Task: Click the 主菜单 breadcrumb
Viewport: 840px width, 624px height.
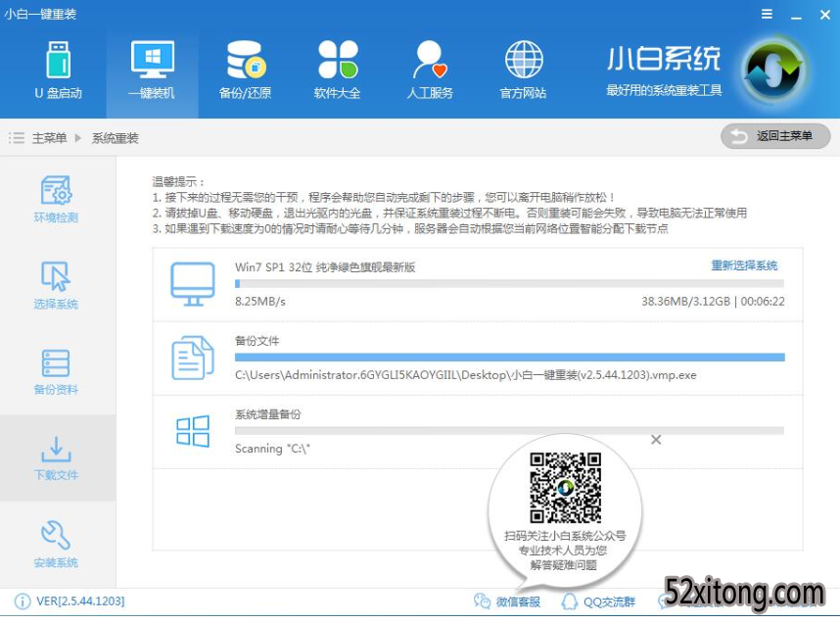Action: tap(49, 138)
